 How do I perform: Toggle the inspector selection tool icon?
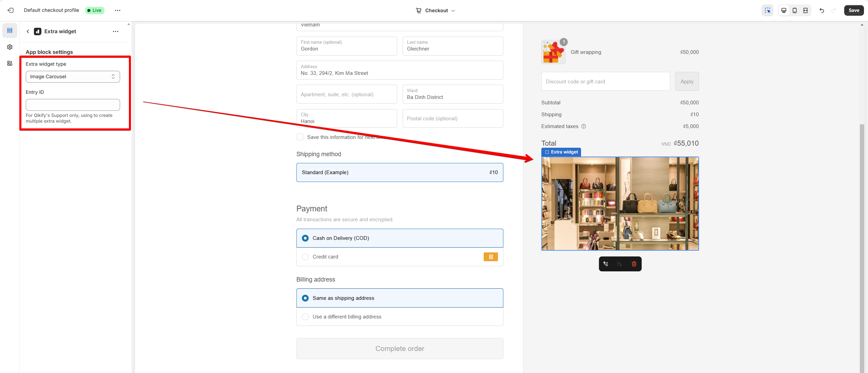tap(767, 10)
